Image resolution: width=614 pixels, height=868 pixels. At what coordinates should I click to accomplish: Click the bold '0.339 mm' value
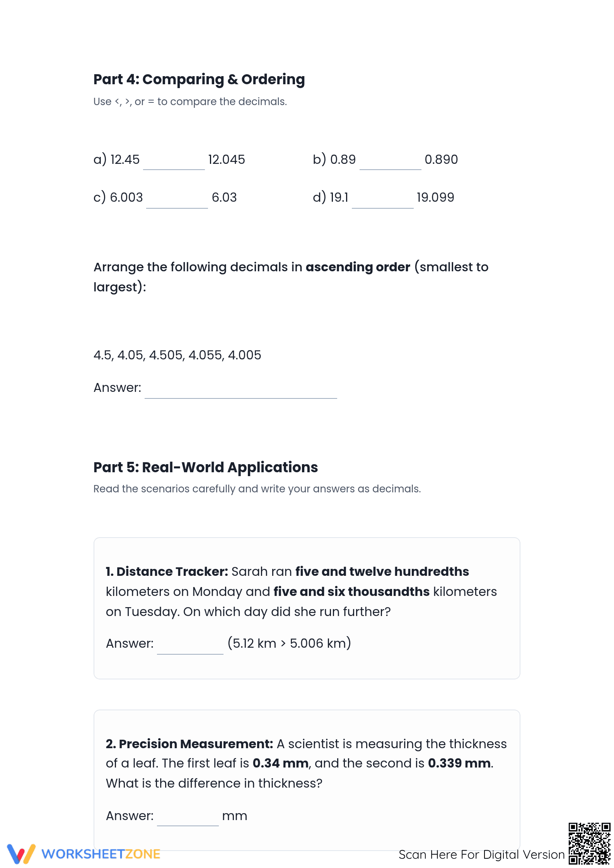coord(459,763)
